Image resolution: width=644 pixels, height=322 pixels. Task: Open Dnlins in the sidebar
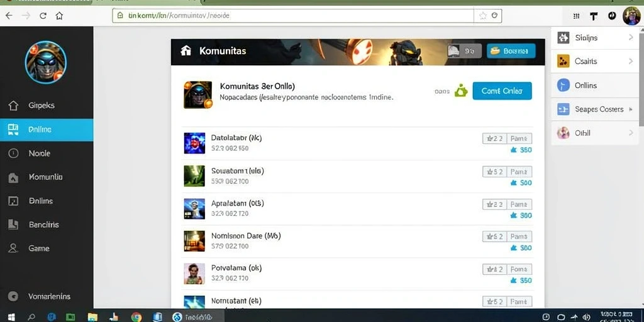tap(47, 201)
